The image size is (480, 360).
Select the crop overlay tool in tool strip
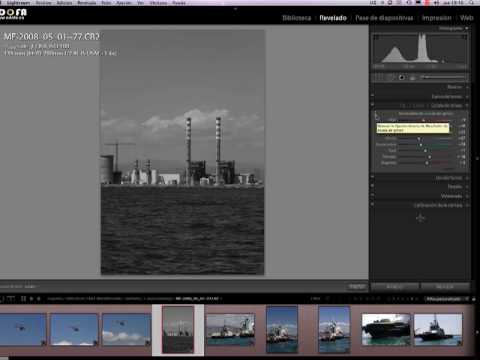379,78
